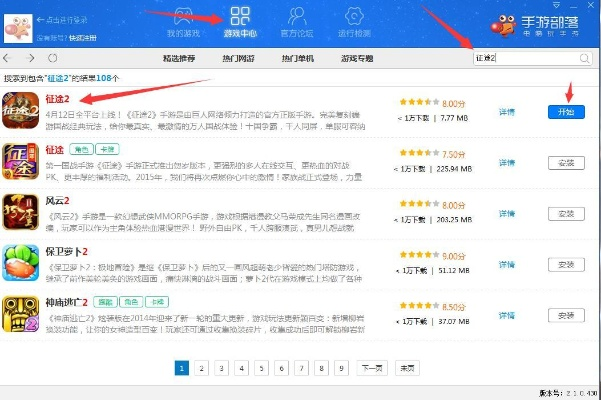Refresh the page with reload icon
601x400 pixels.
[53, 58]
